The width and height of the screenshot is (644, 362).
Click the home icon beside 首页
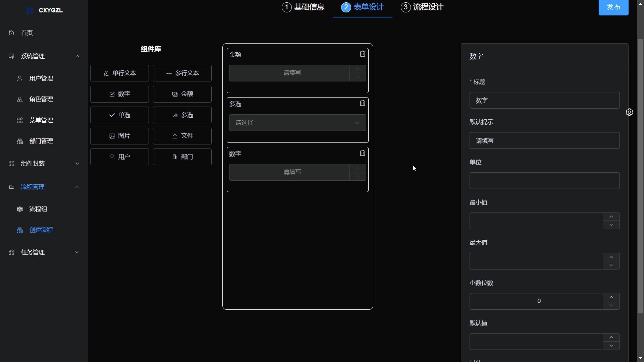coord(11,33)
